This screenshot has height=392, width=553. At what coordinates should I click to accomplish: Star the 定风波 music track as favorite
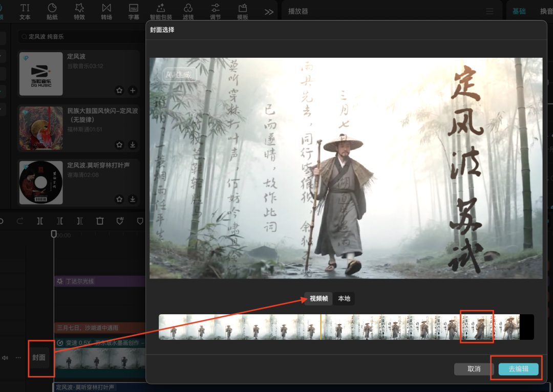pos(119,91)
